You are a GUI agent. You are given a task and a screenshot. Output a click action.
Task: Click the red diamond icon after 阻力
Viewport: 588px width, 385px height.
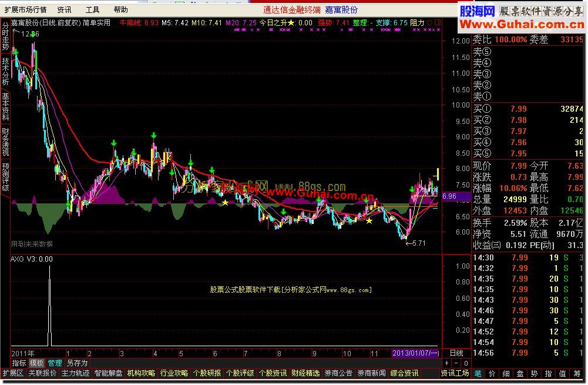(430, 22)
